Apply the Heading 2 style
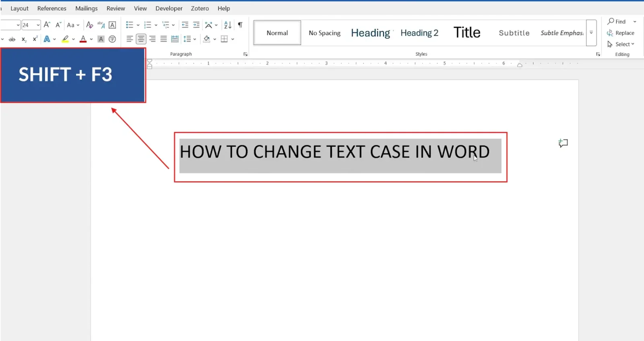This screenshot has height=341, width=644. coord(419,33)
